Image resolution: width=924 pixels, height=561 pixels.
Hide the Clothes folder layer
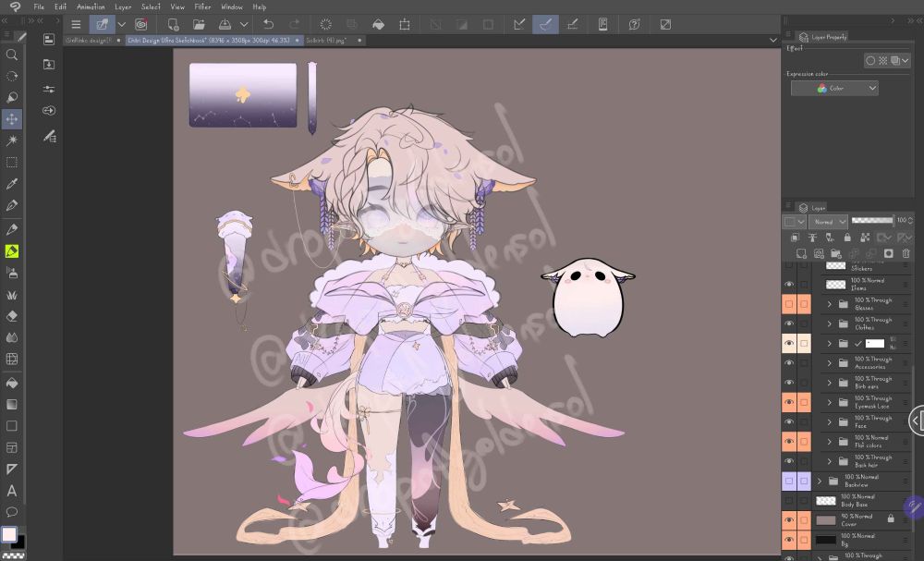(788, 323)
